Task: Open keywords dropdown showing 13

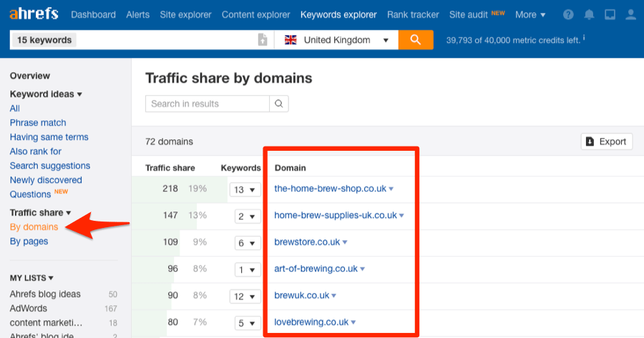Action: click(245, 189)
